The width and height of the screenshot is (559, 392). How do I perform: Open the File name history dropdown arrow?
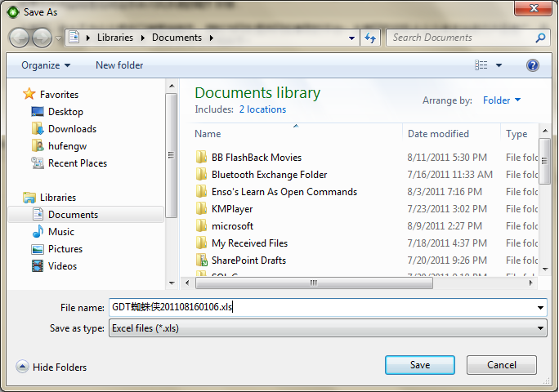[x=540, y=308]
